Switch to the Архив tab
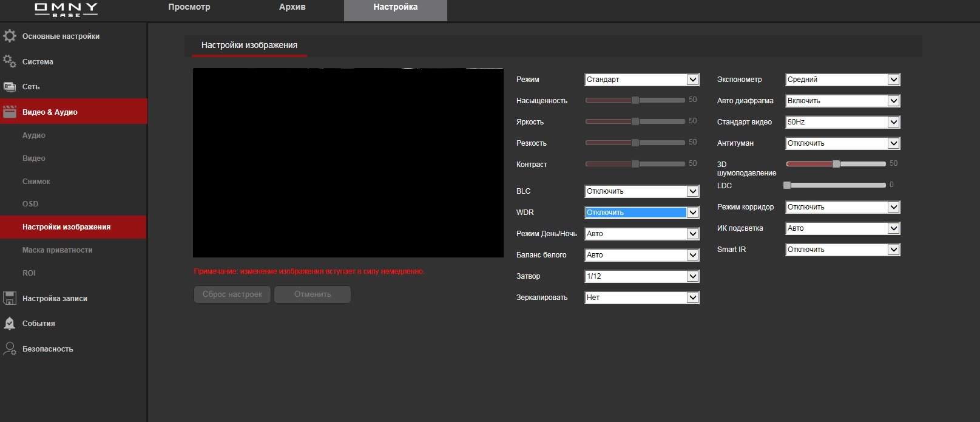The width and height of the screenshot is (980, 422). click(x=292, y=7)
